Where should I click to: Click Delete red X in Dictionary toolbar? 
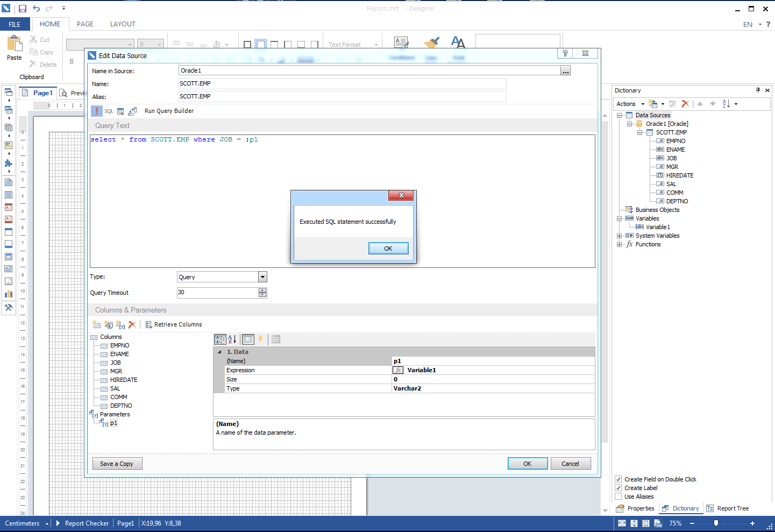(x=685, y=104)
